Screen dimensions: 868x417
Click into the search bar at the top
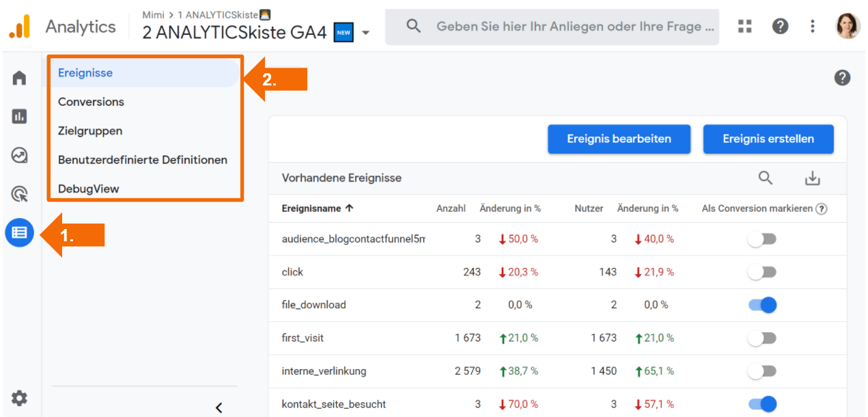pyautogui.click(x=552, y=27)
